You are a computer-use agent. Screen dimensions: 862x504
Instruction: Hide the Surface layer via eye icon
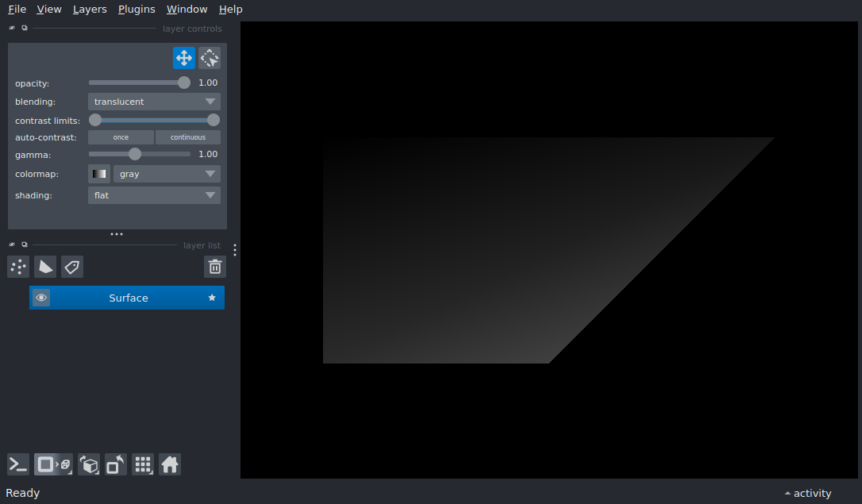pos(41,298)
